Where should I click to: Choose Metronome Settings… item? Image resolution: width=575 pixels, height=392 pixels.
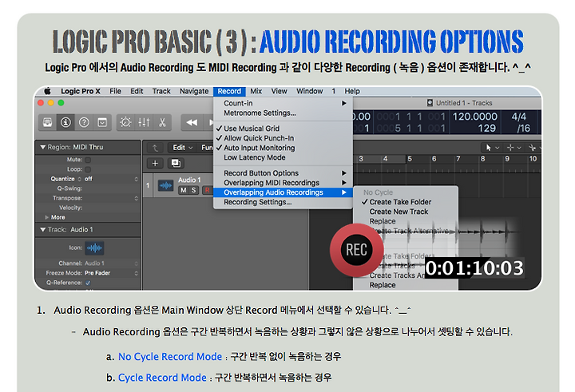click(x=283, y=113)
